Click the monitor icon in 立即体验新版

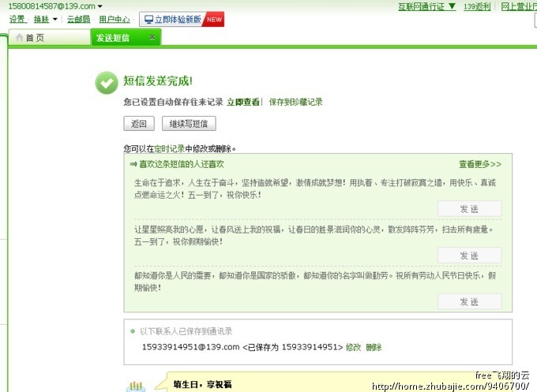148,20
